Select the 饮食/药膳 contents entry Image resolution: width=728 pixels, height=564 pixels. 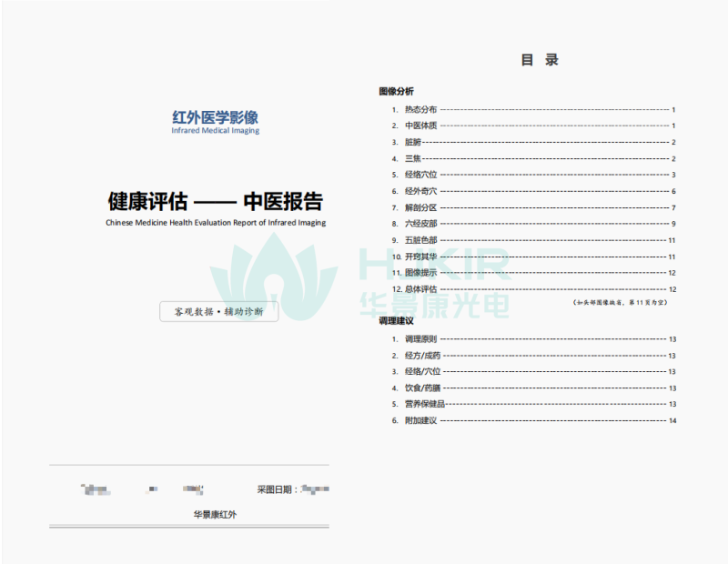422,388
